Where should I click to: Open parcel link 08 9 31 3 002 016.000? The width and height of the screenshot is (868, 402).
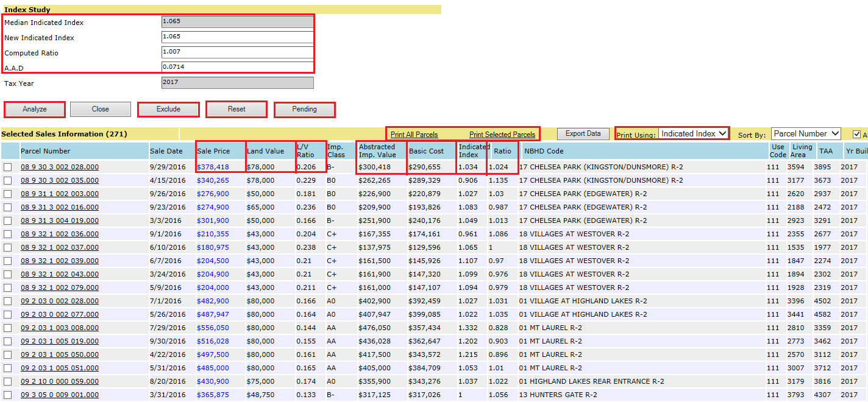(x=60, y=207)
